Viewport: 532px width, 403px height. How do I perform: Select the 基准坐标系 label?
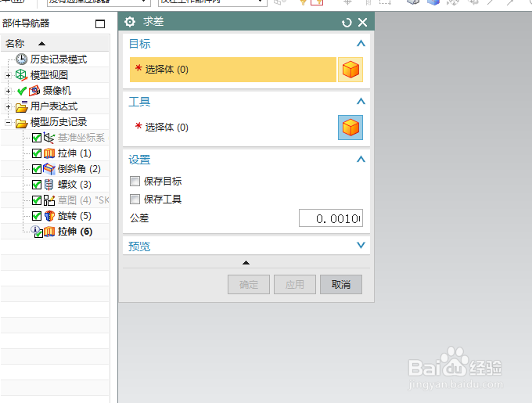tap(81, 138)
